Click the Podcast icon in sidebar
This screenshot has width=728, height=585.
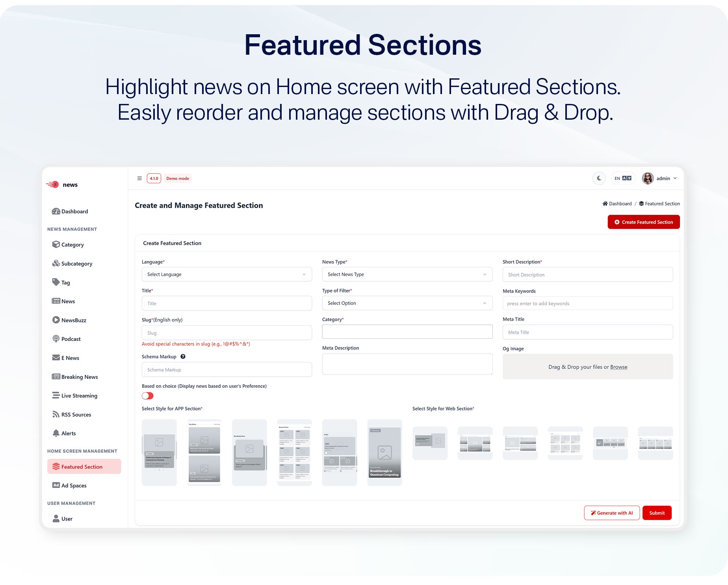tap(56, 339)
